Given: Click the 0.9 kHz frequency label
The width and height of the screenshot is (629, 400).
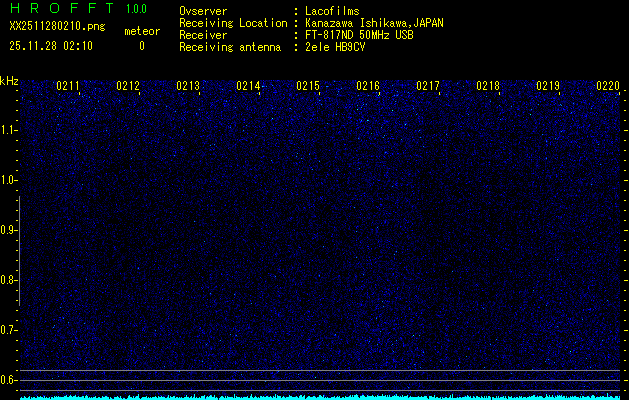Looking at the screenshot, I should 9,230.
